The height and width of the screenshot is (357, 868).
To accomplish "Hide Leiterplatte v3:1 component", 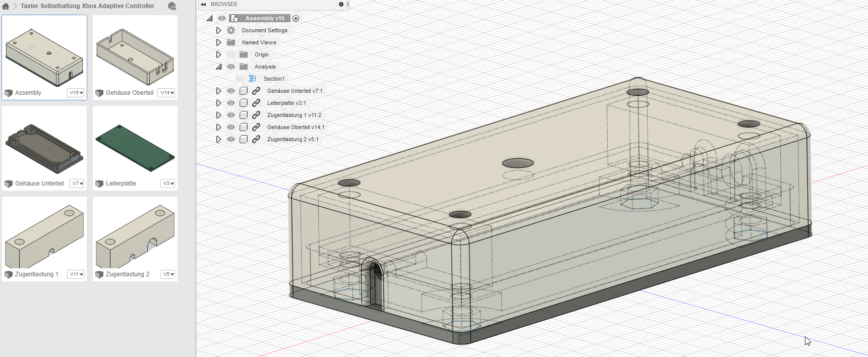I will tap(231, 103).
